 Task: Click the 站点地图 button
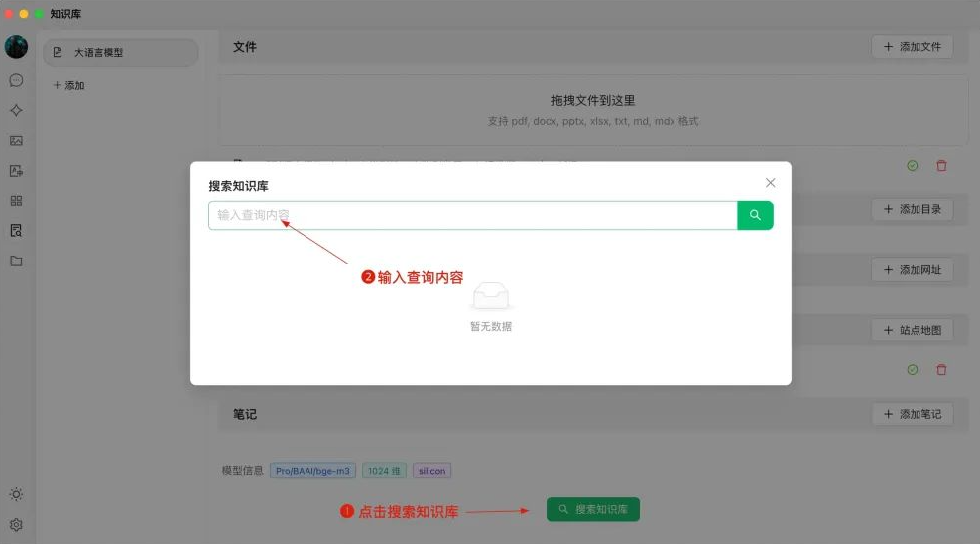point(912,330)
